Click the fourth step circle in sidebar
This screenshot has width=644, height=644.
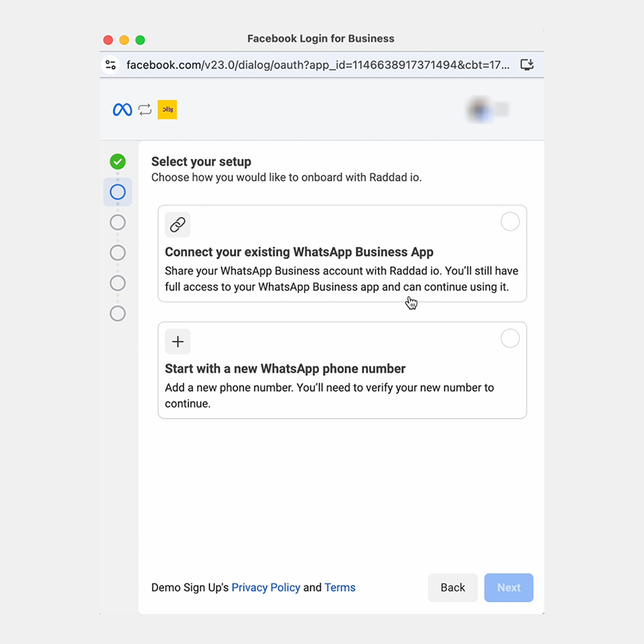click(x=117, y=252)
